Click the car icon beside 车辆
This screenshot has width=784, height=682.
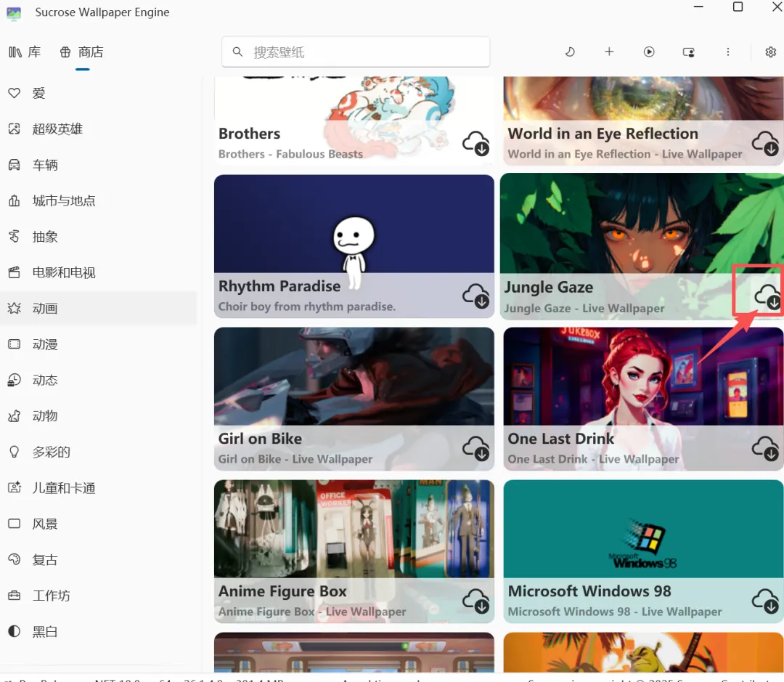click(15, 165)
